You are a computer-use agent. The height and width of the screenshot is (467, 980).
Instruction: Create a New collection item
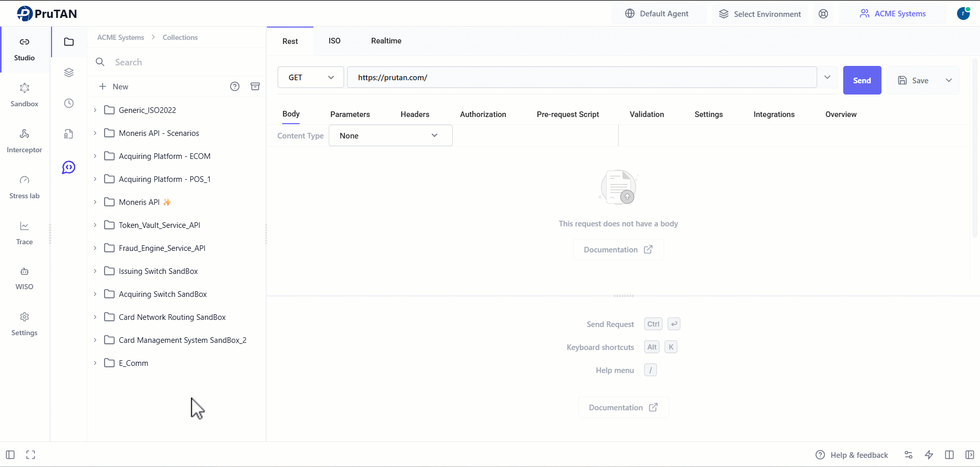(x=113, y=86)
